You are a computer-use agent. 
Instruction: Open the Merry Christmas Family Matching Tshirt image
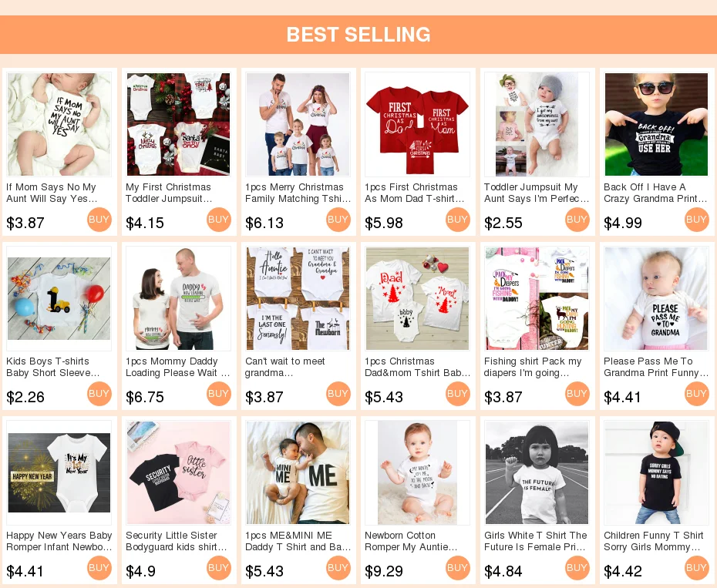(298, 124)
